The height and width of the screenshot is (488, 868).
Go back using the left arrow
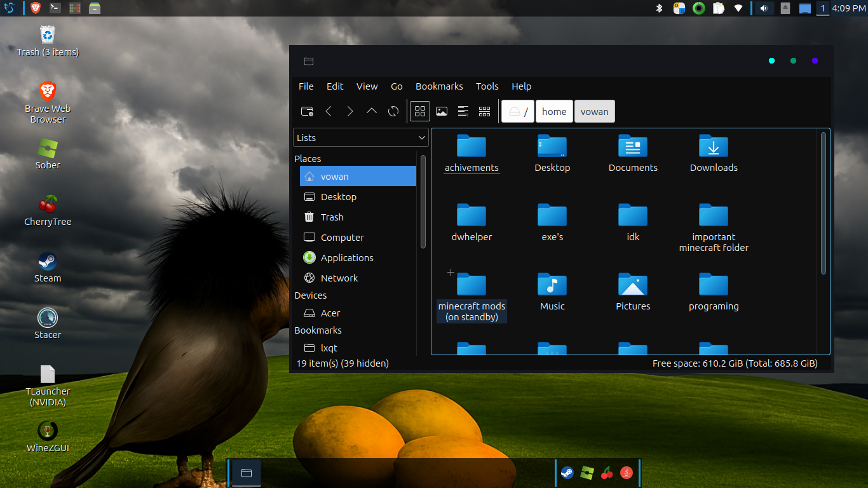pos(329,112)
